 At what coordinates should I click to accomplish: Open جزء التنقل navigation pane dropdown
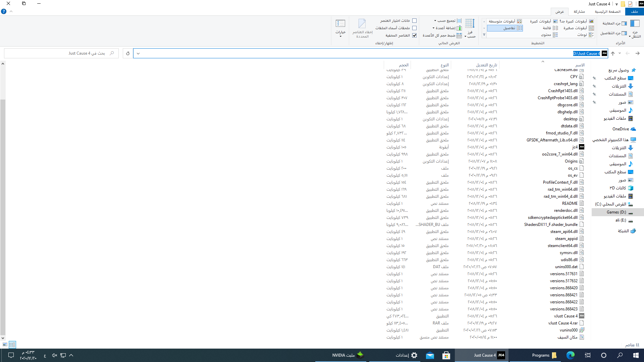click(x=635, y=28)
